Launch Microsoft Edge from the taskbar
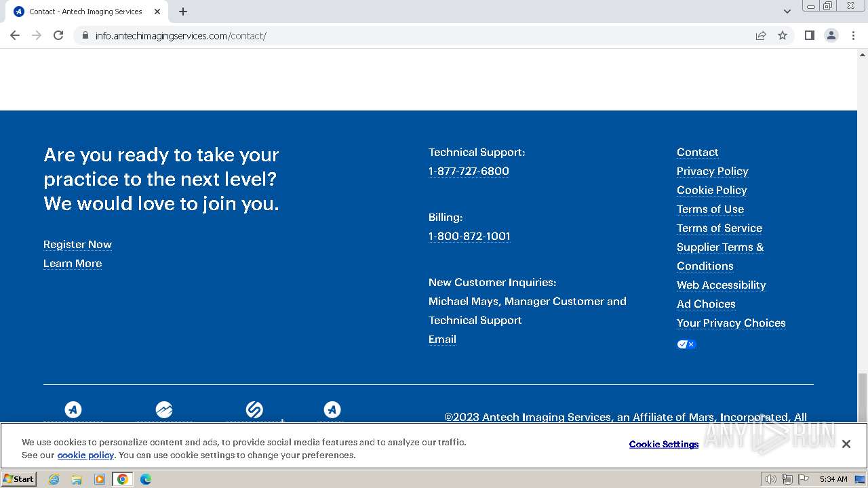868x488 pixels. pos(146,479)
